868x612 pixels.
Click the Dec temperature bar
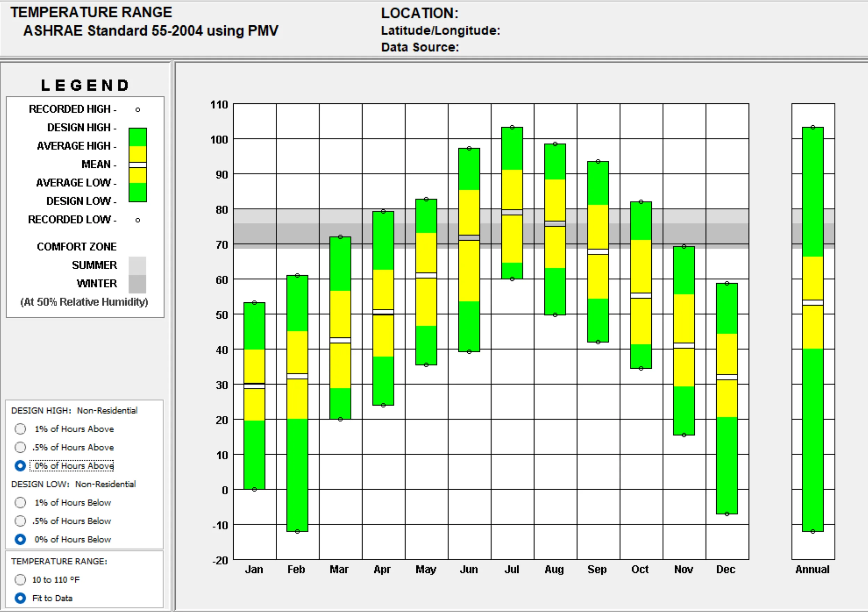[727, 399]
